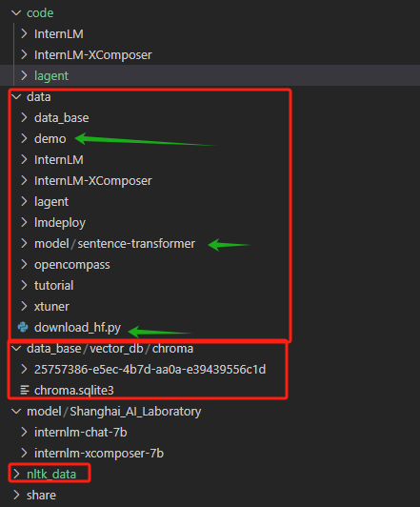Click the text file icon beside chroma.sqlite3
The image size is (420, 507).
[25, 390]
